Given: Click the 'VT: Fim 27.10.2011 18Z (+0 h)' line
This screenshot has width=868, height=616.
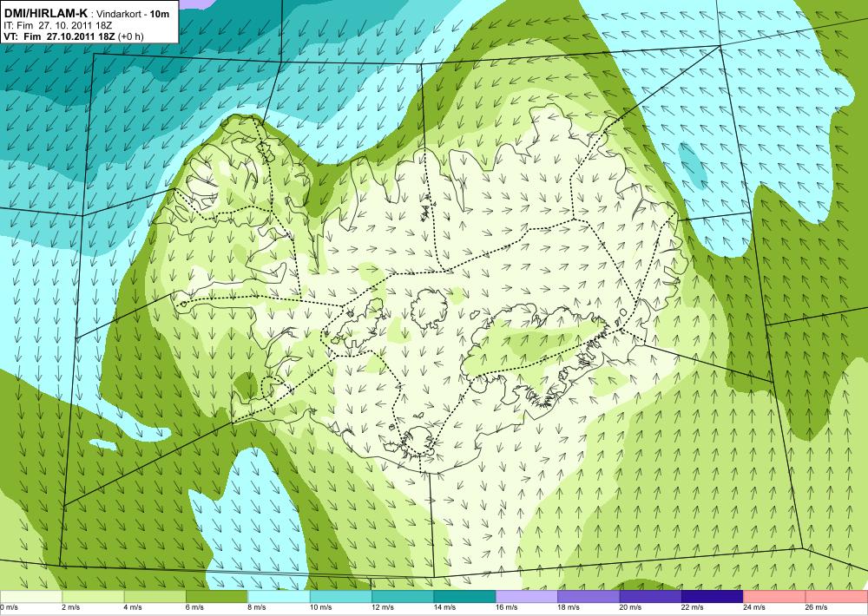Looking at the screenshot, I should [x=74, y=36].
